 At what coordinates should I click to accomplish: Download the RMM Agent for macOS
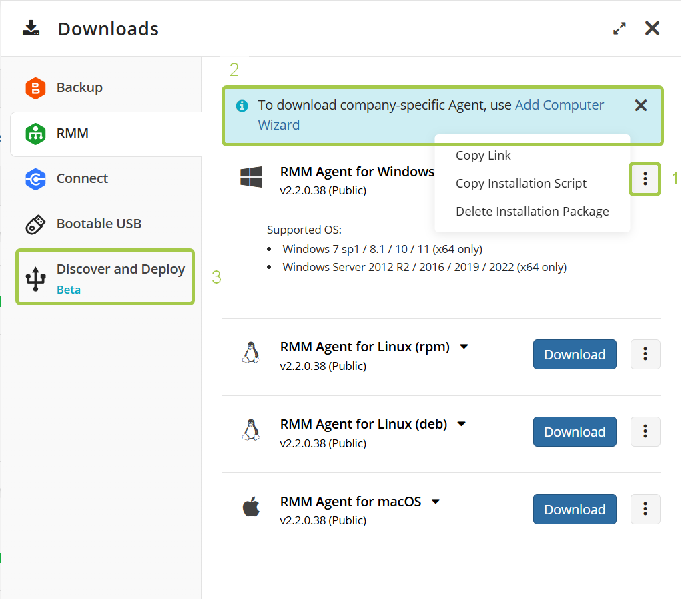[574, 510]
